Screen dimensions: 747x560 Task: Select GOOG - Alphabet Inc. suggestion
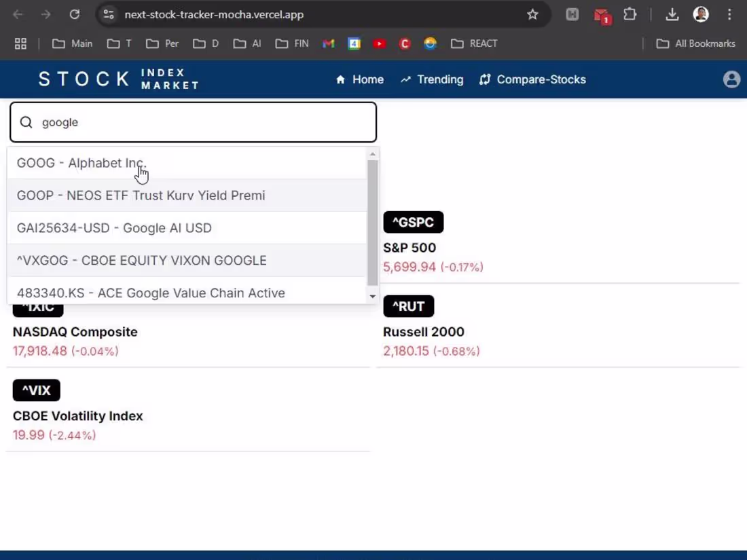[x=187, y=163]
